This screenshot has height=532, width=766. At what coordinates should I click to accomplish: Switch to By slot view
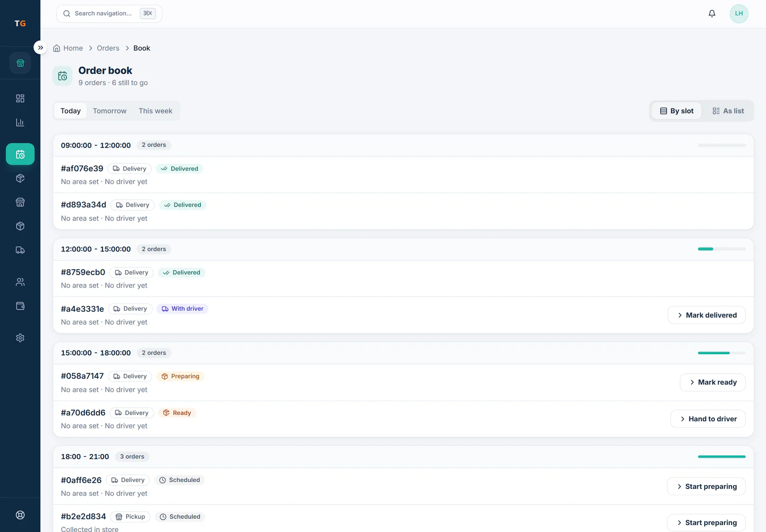pyautogui.click(x=677, y=111)
